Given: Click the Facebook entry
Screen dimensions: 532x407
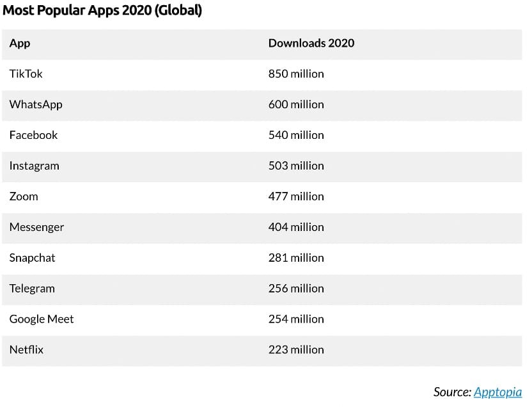Looking at the screenshot, I should click(33, 135).
